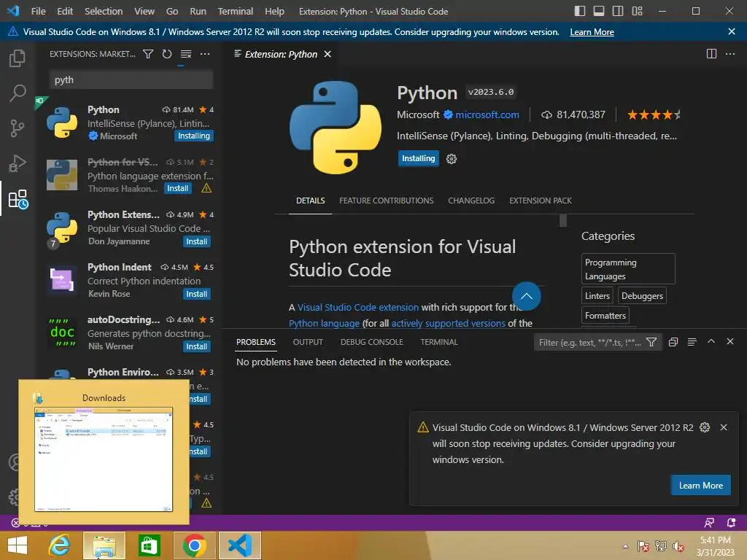
Task: Click the filter extensions funnel icon
Action: (x=148, y=54)
